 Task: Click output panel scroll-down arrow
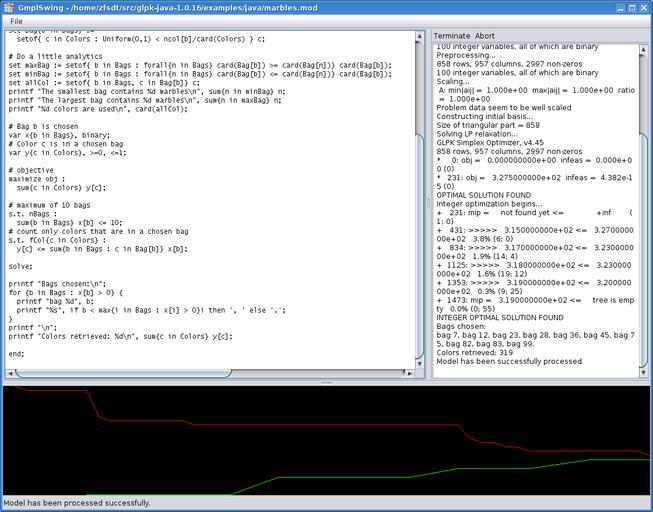pos(643,371)
